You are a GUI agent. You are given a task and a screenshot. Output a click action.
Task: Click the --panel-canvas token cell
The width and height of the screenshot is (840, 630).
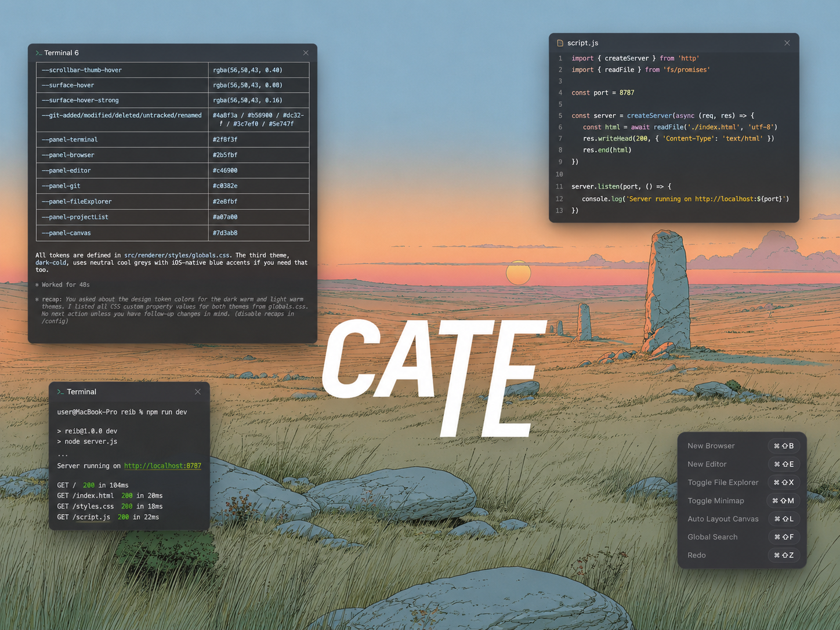coord(122,233)
